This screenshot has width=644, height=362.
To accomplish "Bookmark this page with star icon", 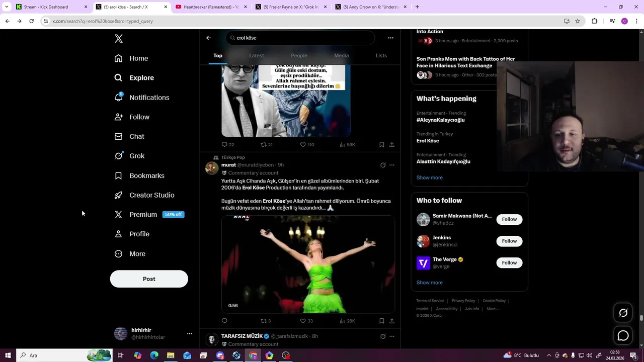I will [578, 21].
